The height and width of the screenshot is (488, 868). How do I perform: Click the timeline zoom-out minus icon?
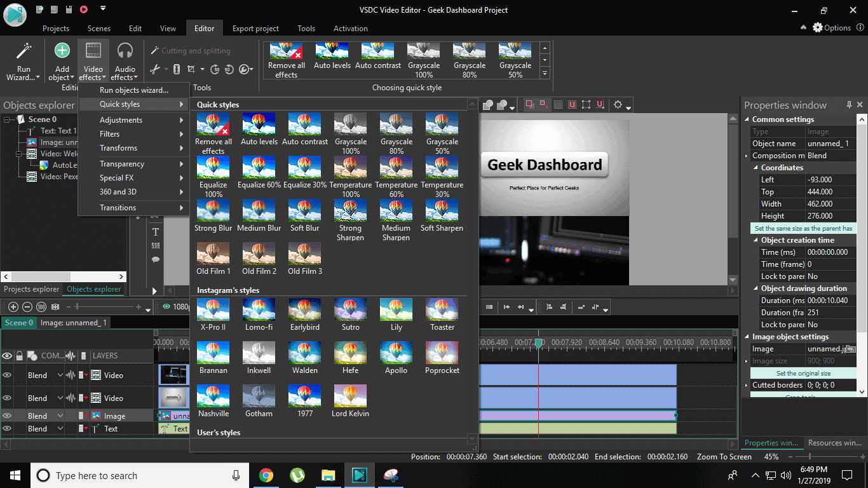point(27,307)
